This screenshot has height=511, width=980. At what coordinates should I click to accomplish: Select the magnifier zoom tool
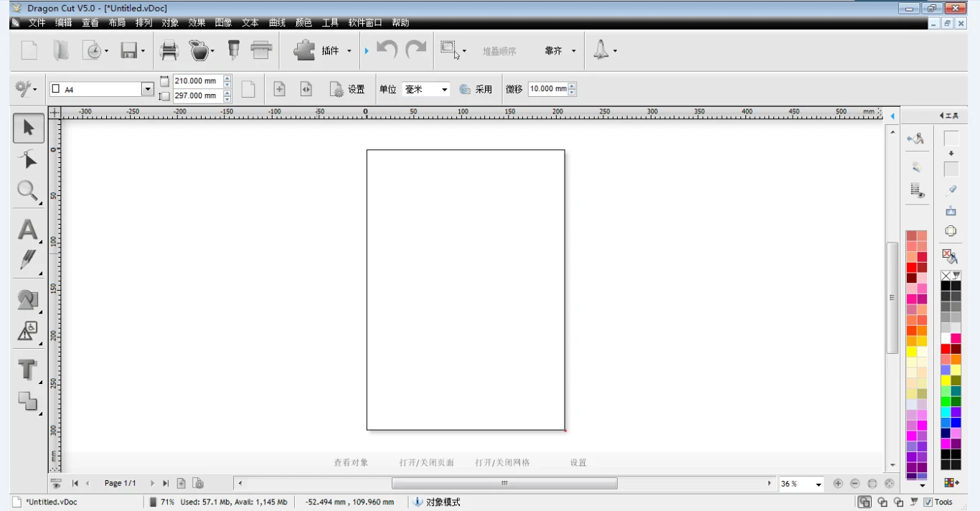coord(27,191)
